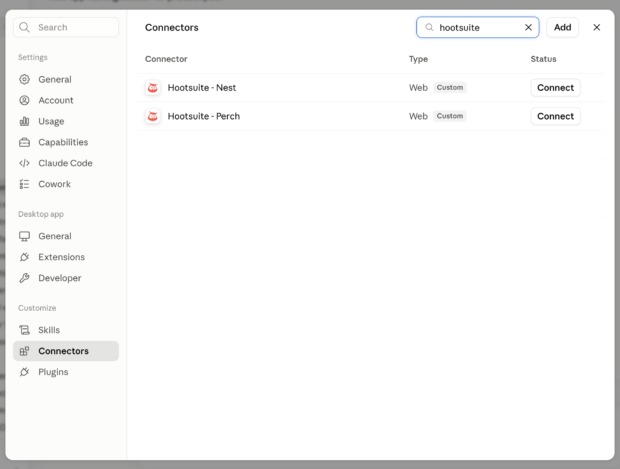The width and height of the screenshot is (620, 469).
Task: Click the Add connector button
Action: coord(562,27)
